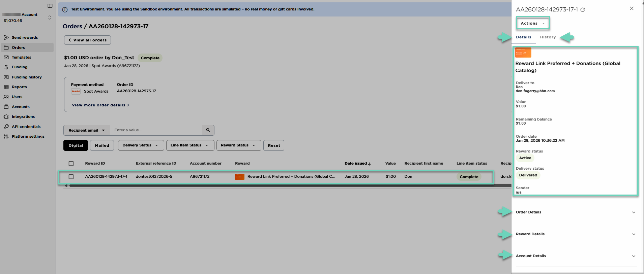644x274 pixels.
Task: Collapse the sidebar panel toggle icon
Action: point(50,6)
